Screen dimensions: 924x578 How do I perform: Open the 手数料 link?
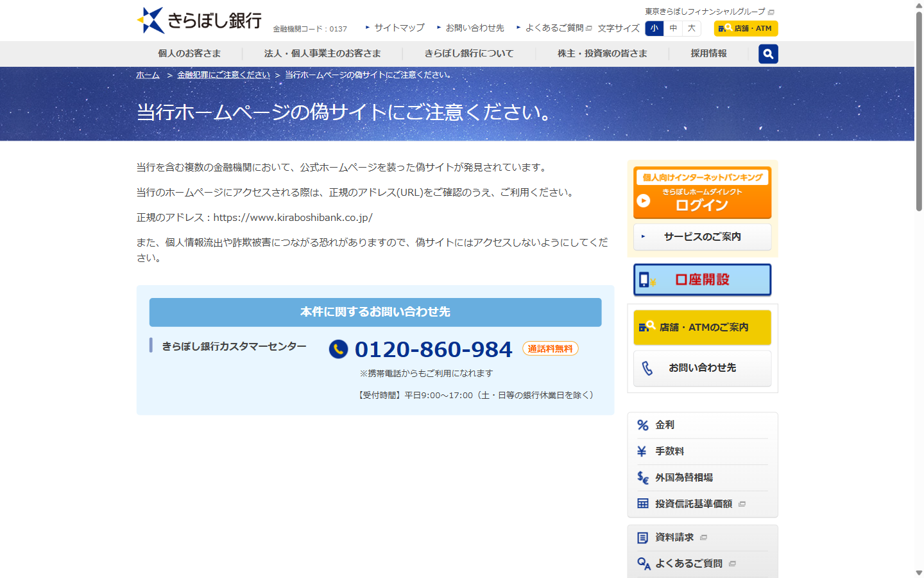coord(669,451)
